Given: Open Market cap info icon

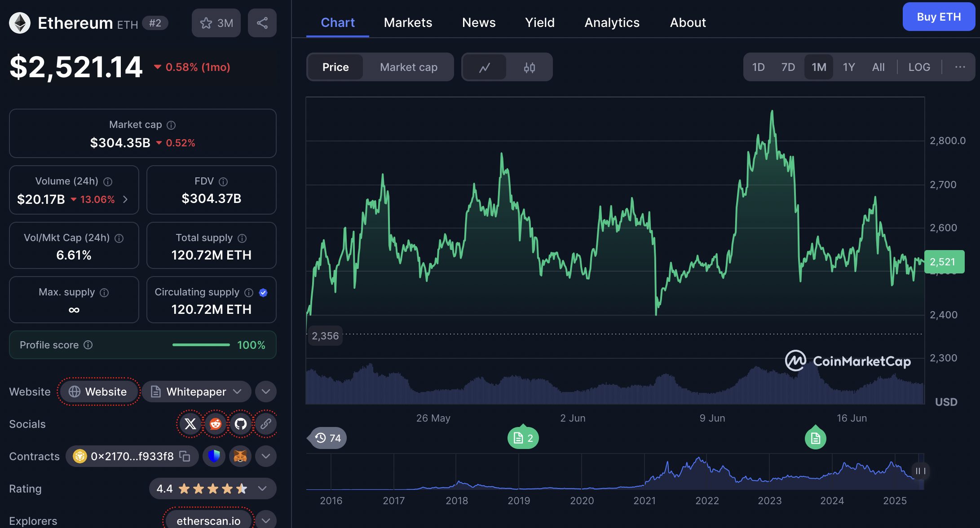Looking at the screenshot, I should [x=171, y=125].
